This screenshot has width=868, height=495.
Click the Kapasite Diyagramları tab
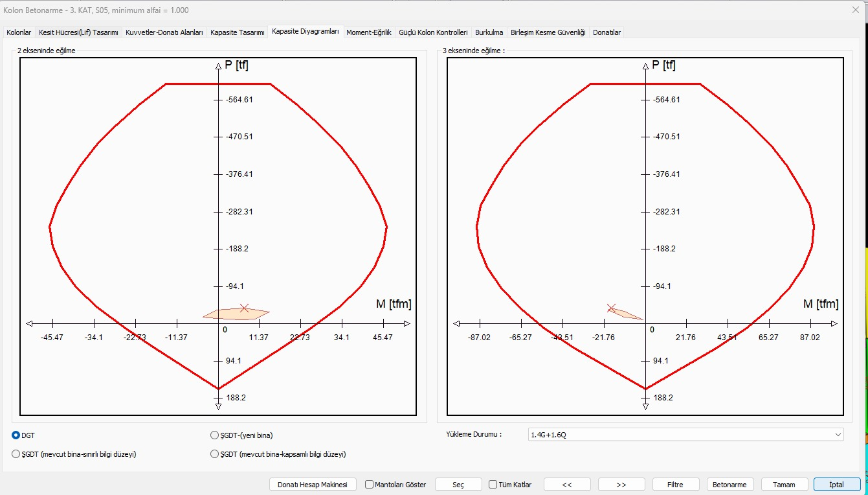[306, 31]
